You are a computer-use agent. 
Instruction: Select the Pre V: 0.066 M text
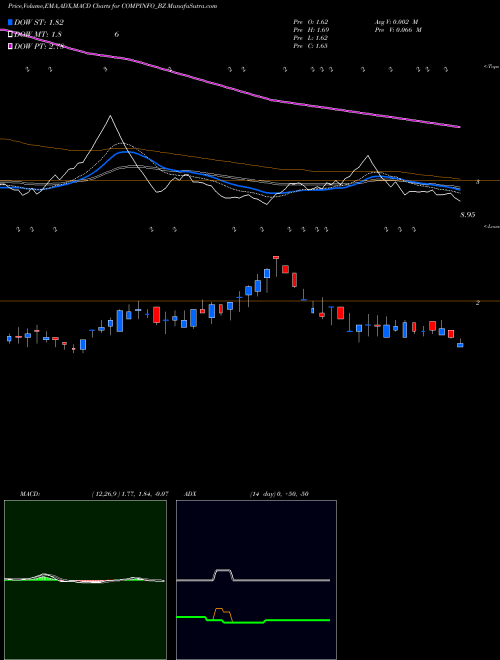click(398, 30)
